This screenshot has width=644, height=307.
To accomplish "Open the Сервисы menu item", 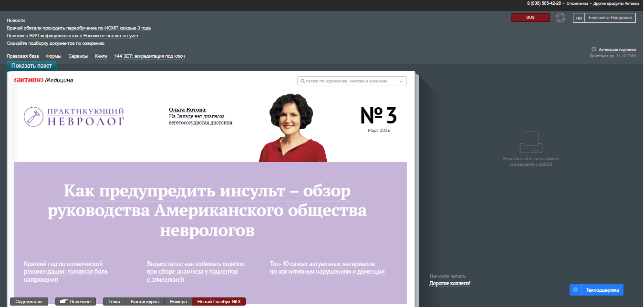I will coord(78,56).
